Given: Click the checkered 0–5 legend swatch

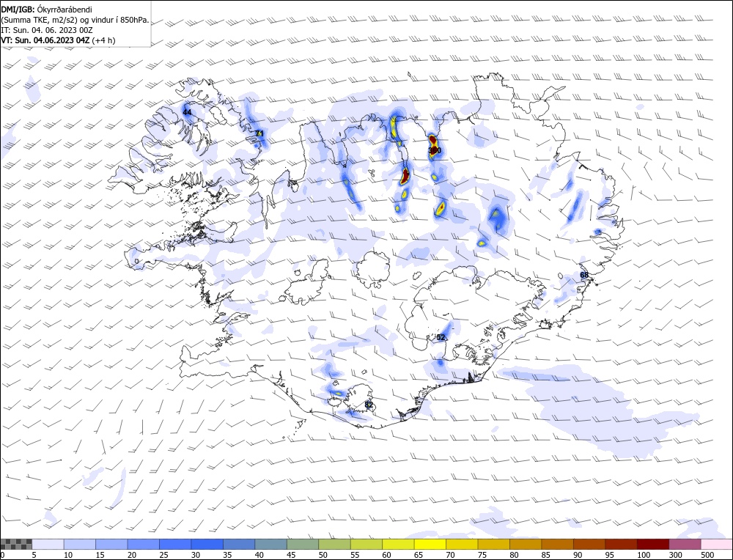Looking at the screenshot, I should click(x=16, y=544).
